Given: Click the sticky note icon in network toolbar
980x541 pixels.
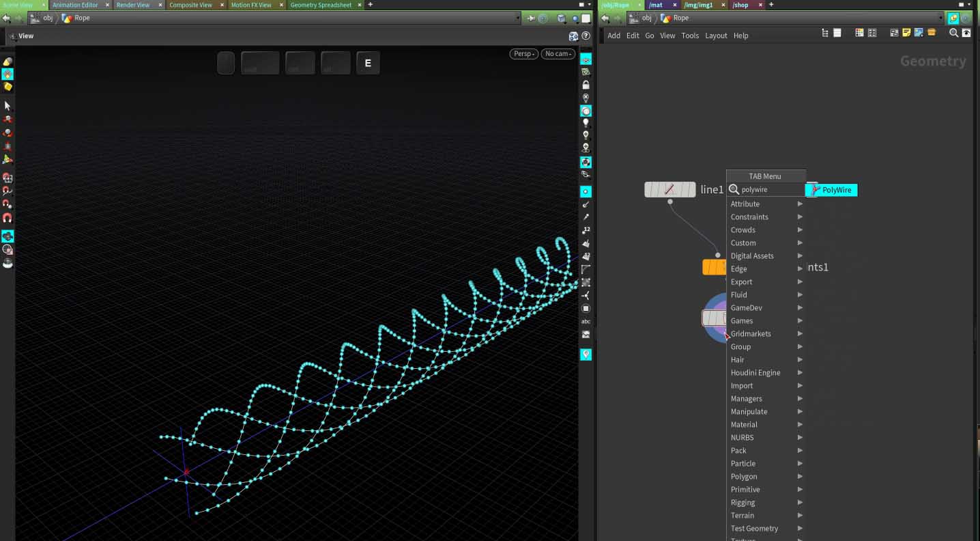Looking at the screenshot, I should (906, 33).
